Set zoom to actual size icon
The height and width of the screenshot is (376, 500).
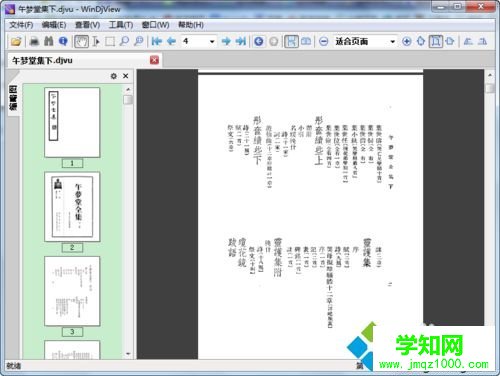click(x=421, y=41)
